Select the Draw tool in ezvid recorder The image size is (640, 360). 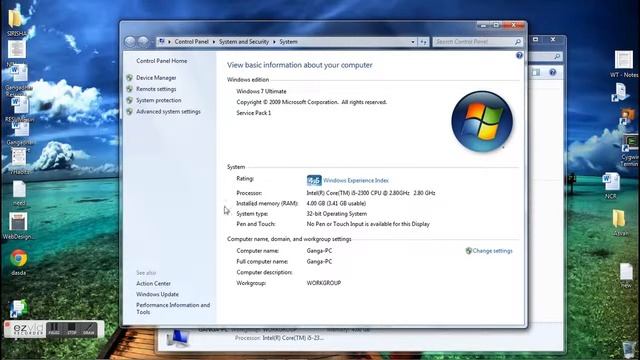click(89, 329)
